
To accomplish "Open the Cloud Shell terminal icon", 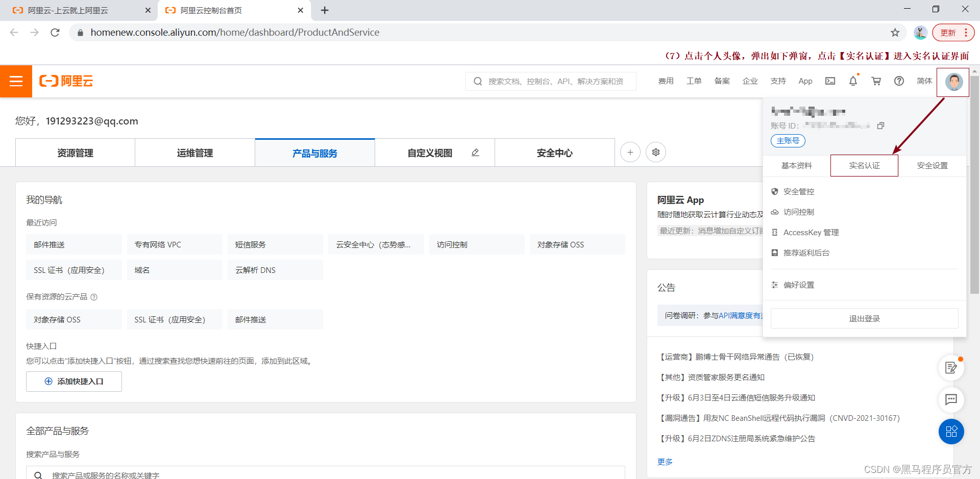I will 830,81.
